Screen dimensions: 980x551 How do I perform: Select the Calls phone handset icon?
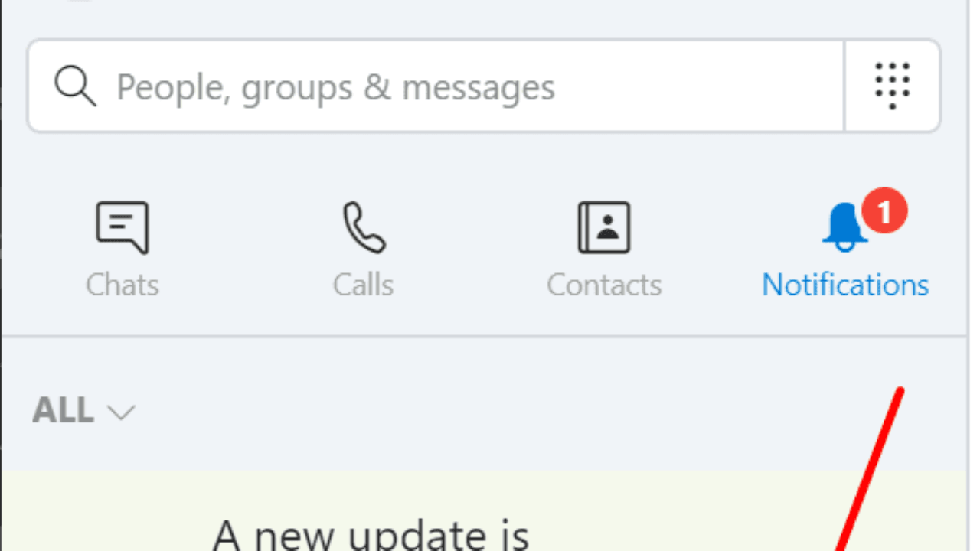pos(364,227)
